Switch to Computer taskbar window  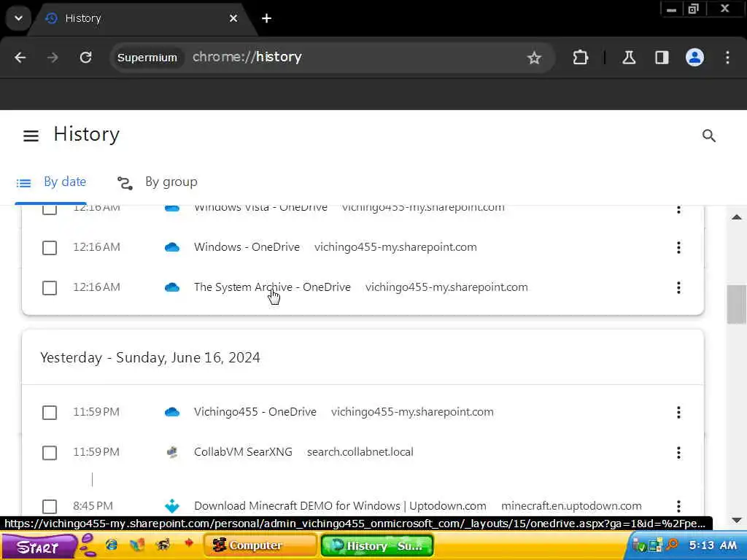pyautogui.click(x=260, y=545)
